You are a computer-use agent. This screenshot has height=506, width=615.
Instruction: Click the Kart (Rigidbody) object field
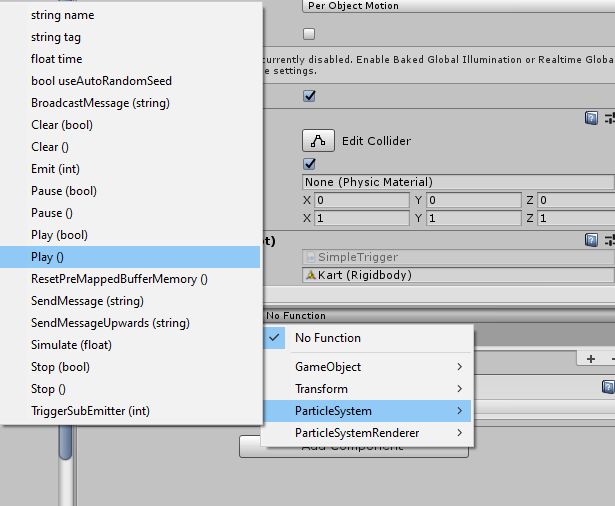(459, 275)
